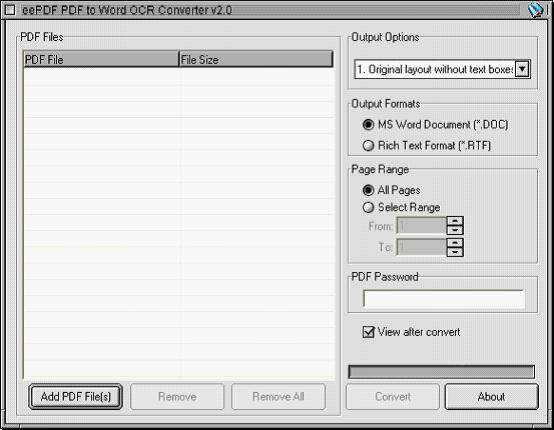Decrease the To page spinner value
The image size is (554, 430).
455,252
